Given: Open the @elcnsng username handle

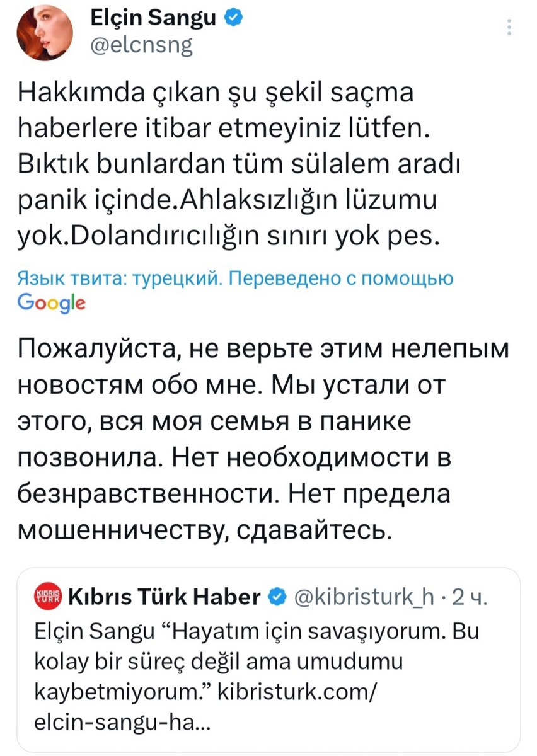Looking at the screenshot, I should [x=142, y=45].
